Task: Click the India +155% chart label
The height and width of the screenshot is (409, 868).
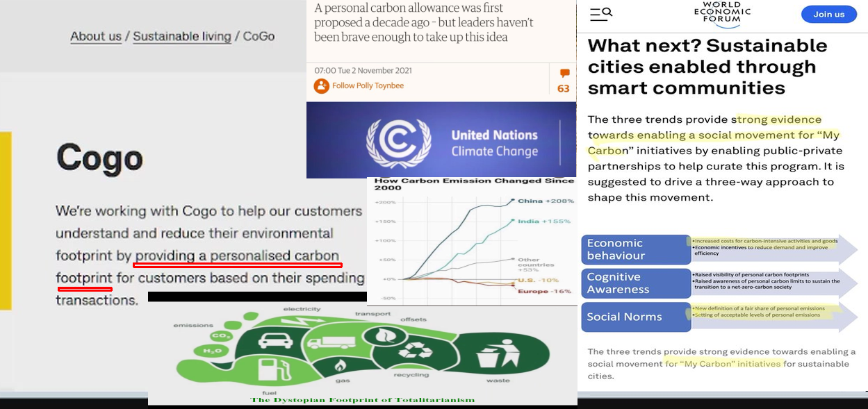Action: click(544, 222)
